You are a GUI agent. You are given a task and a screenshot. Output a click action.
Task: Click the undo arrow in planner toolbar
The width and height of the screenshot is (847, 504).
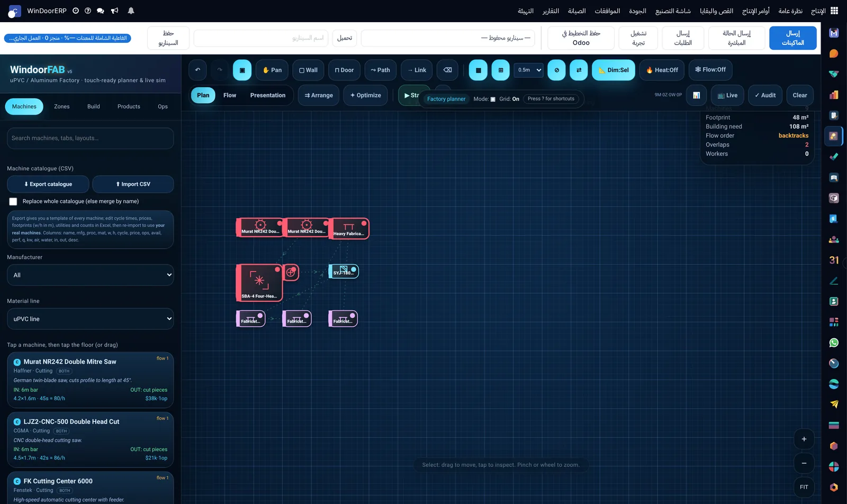197,70
